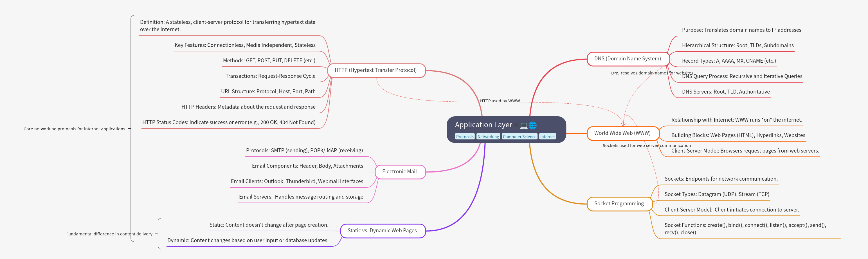Click 'Fundamental difference in content delivery' summary
This screenshot has width=868, height=259.
[x=109, y=234]
